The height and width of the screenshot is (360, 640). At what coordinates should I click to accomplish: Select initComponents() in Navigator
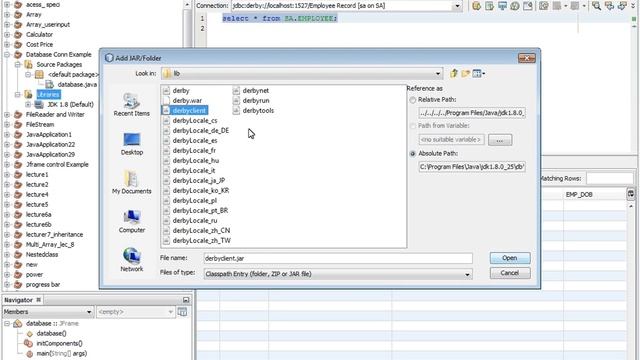(x=59, y=344)
